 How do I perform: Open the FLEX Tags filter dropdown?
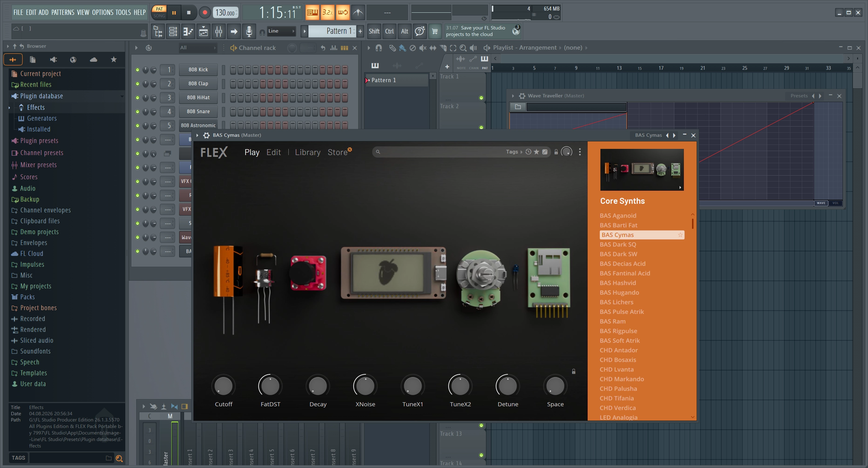click(x=514, y=152)
